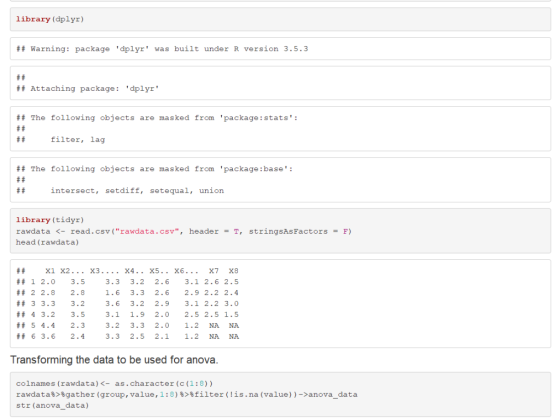Click output row 5 starting with 4.4
The image size is (560, 418).
point(127,326)
